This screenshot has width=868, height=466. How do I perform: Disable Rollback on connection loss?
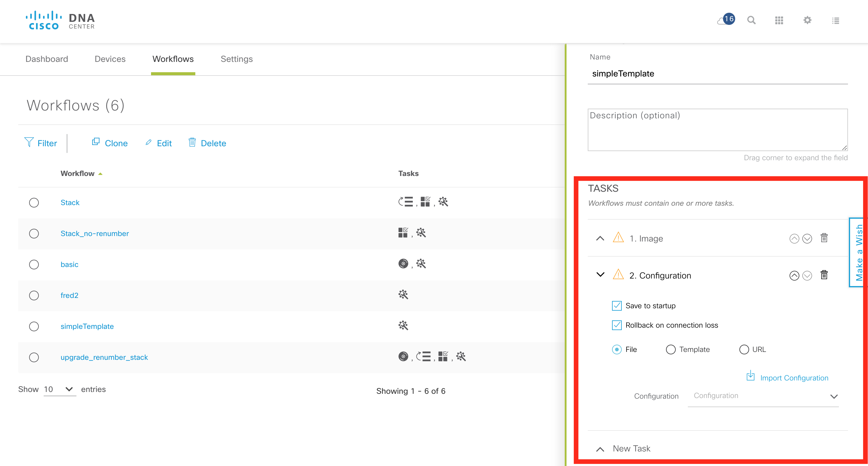[617, 325]
